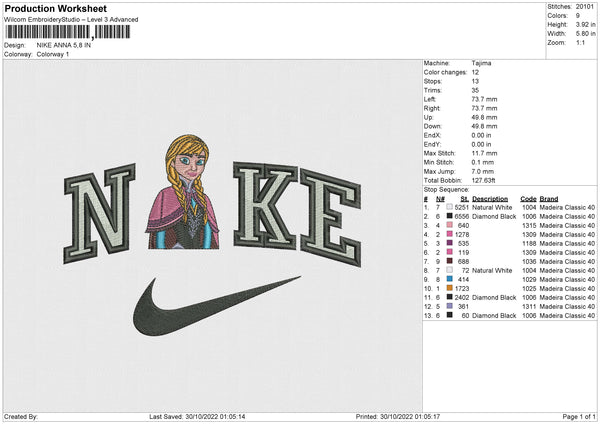Click the Page 1 of 1 indicator
Screen dimensions: 600x424
point(579,417)
